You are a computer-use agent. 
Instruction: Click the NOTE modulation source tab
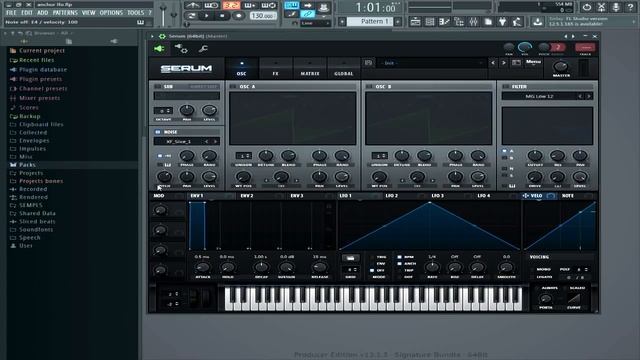pyautogui.click(x=567, y=196)
